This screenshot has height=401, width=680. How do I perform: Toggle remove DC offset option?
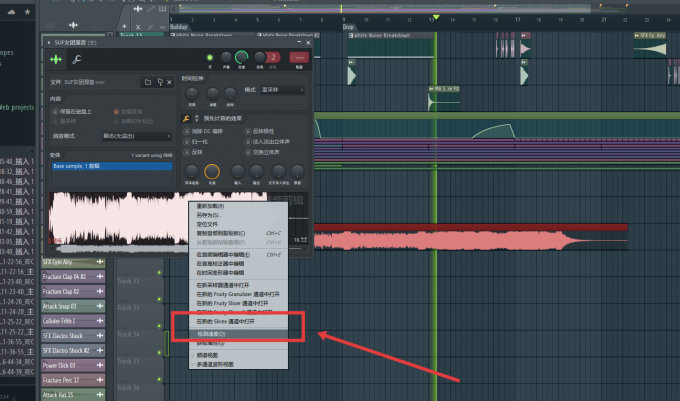187,131
